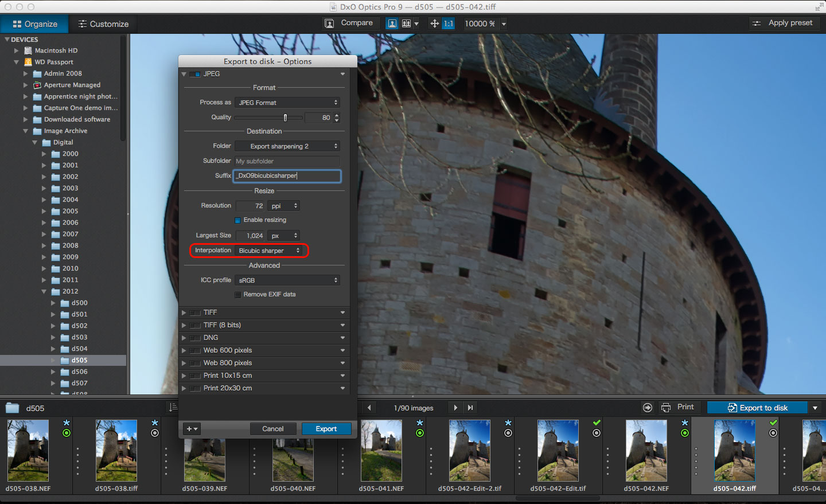Click the move/pan tool icon
Image resolution: width=826 pixels, height=504 pixels.
434,24
